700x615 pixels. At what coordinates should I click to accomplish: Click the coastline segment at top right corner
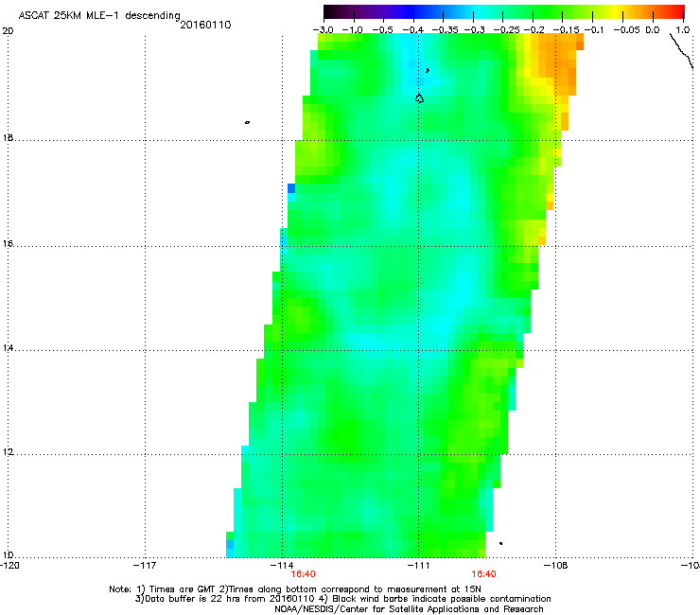pyautogui.click(x=681, y=51)
